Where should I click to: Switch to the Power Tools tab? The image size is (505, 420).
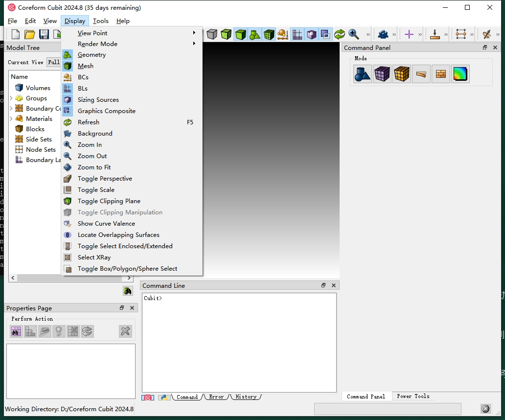point(413,396)
